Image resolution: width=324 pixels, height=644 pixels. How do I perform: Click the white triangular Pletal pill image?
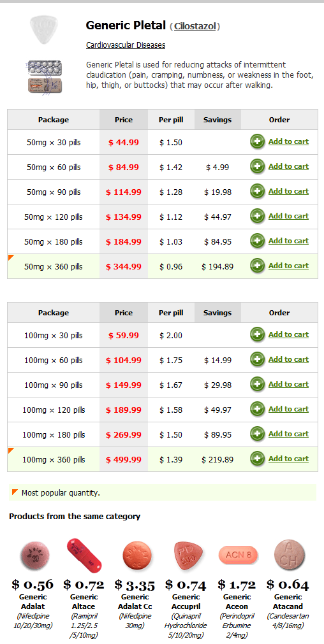(42, 30)
